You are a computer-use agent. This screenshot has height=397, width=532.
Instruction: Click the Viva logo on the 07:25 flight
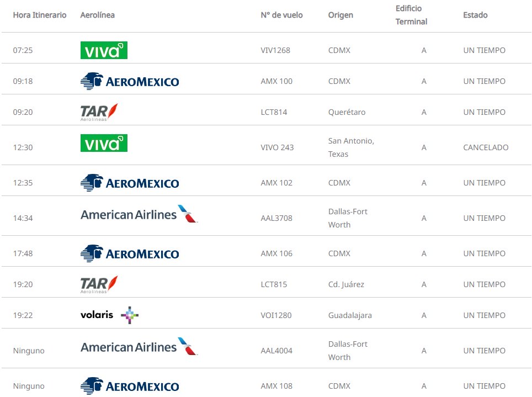coord(104,50)
